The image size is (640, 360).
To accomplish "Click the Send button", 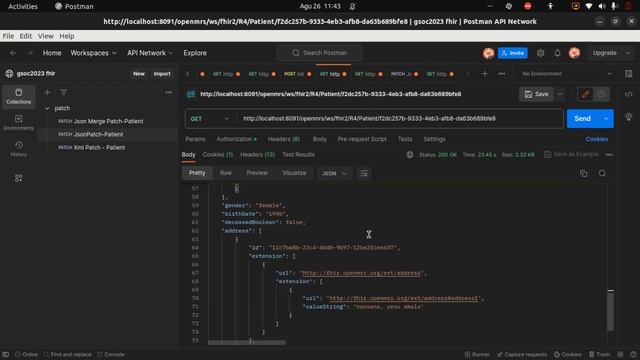I will 582,119.
